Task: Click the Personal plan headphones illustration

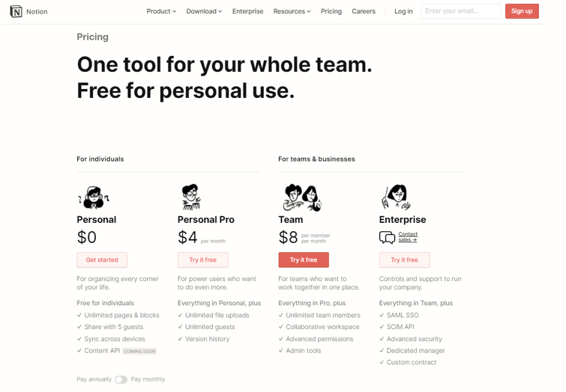Action: pyautogui.click(x=93, y=197)
